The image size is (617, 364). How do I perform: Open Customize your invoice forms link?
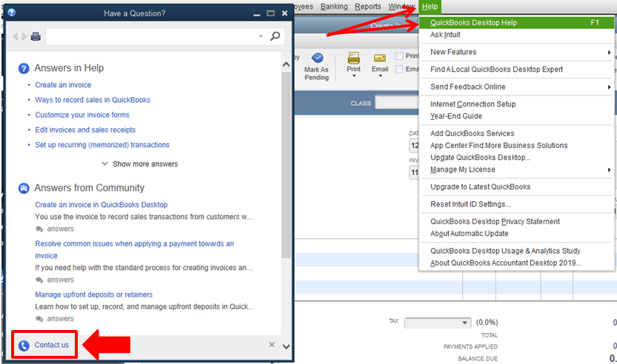coord(82,115)
